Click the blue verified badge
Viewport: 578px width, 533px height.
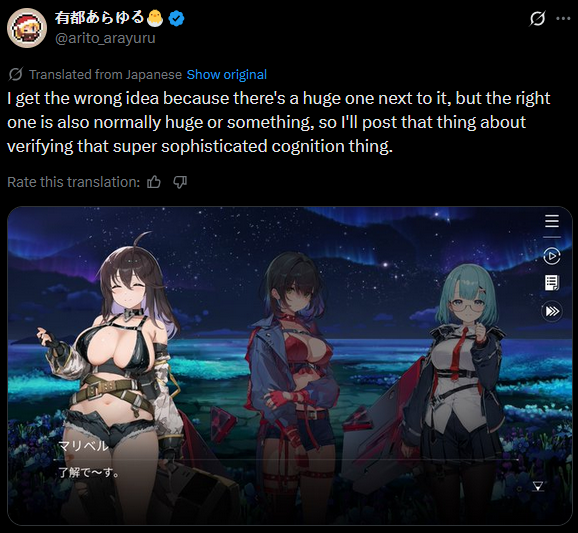(x=177, y=18)
